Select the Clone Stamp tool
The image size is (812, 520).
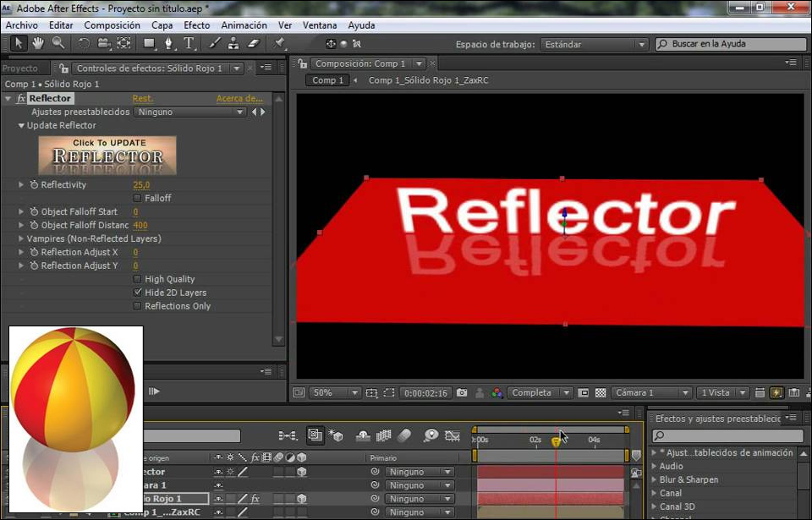tap(233, 43)
